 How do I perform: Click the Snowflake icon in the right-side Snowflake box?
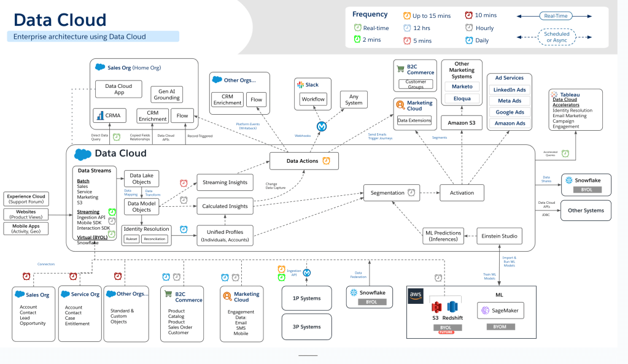pyautogui.click(x=568, y=180)
